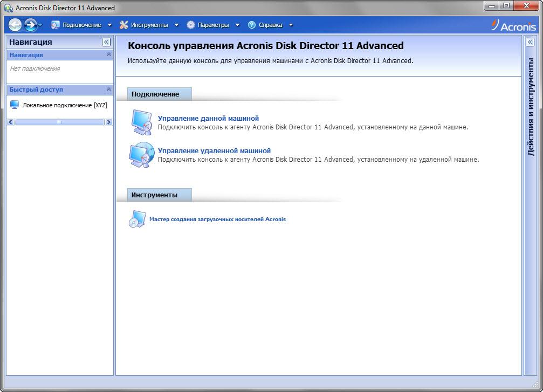Click the Инструменты wrench icon
Image resolution: width=543 pixels, height=392 pixels.
coord(124,25)
